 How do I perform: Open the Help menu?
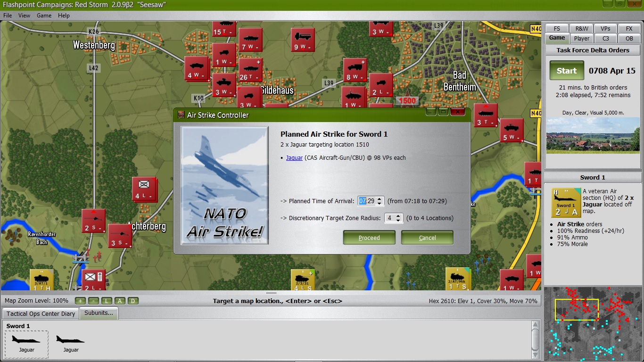point(64,16)
